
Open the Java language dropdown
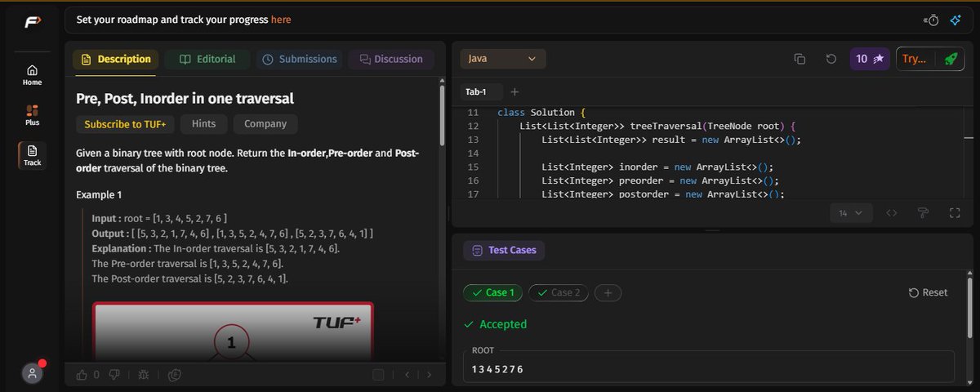click(503, 59)
